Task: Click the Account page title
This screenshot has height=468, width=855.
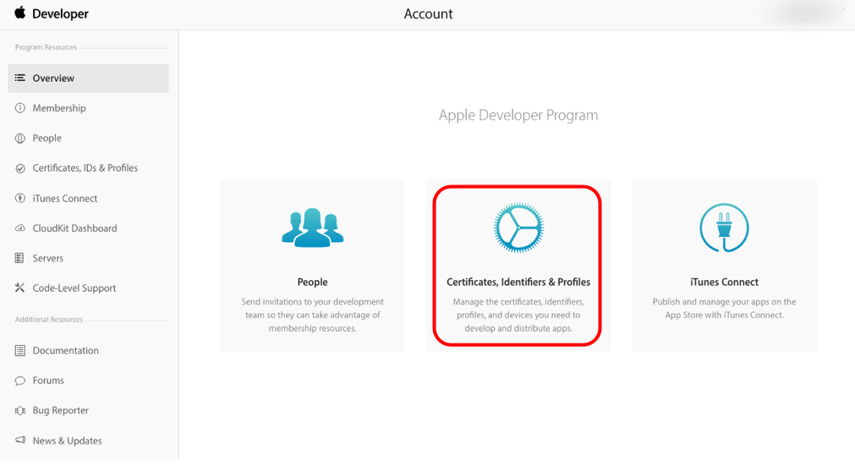Action: [428, 14]
